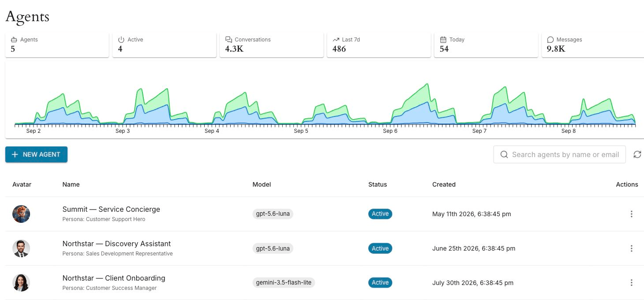Screen dimensions: 644x300
Task: Click the calendar icon in the Today card
Action: tap(443, 40)
